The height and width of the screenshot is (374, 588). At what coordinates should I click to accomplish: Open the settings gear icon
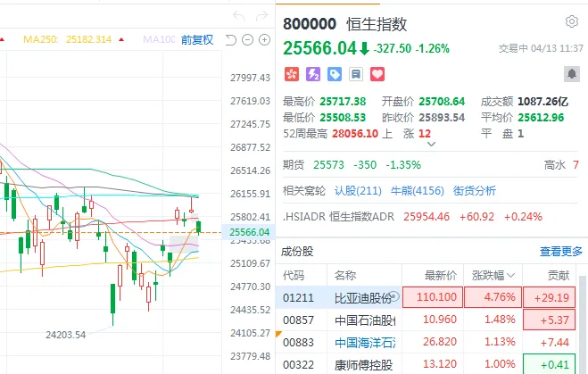[x=572, y=21]
